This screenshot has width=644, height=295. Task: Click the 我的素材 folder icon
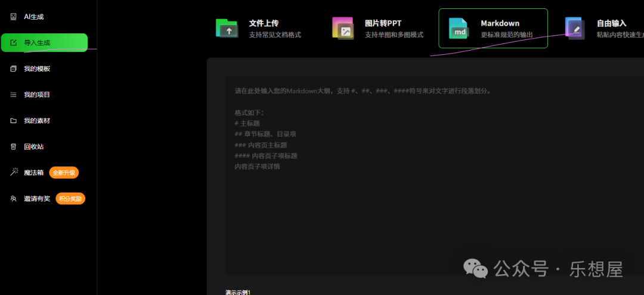(x=13, y=120)
